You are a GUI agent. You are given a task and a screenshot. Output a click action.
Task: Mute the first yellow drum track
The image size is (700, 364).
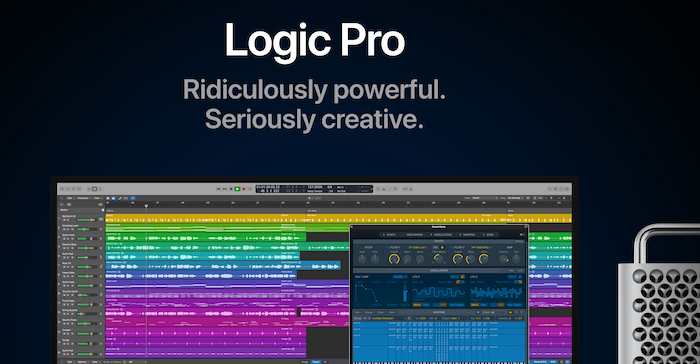tap(64, 220)
